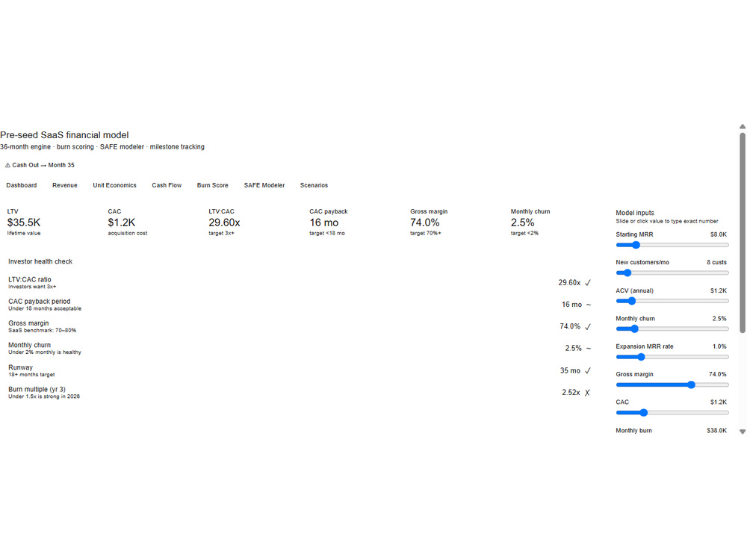Click the Gross margin checkmark icon
The width and height of the screenshot is (747, 560).
click(588, 327)
